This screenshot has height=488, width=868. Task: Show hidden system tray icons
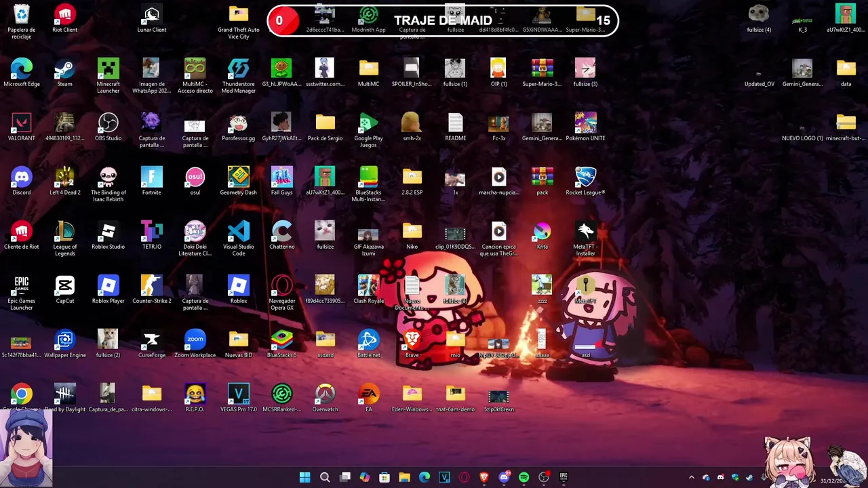coord(692,477)
